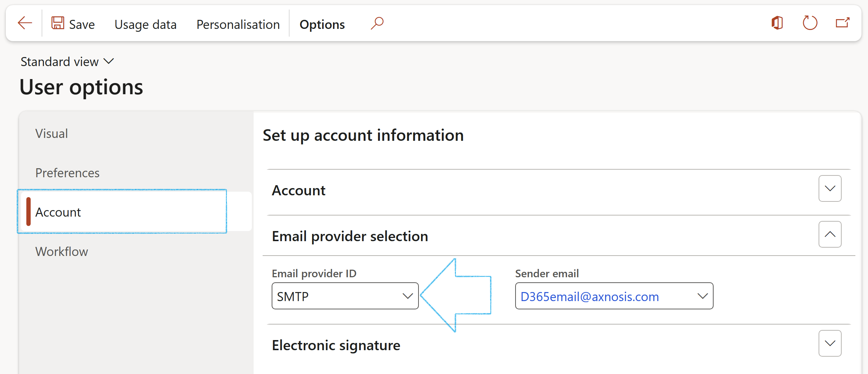
Task: Refresh the page with circular arrow icon
Action: point(810,23)
